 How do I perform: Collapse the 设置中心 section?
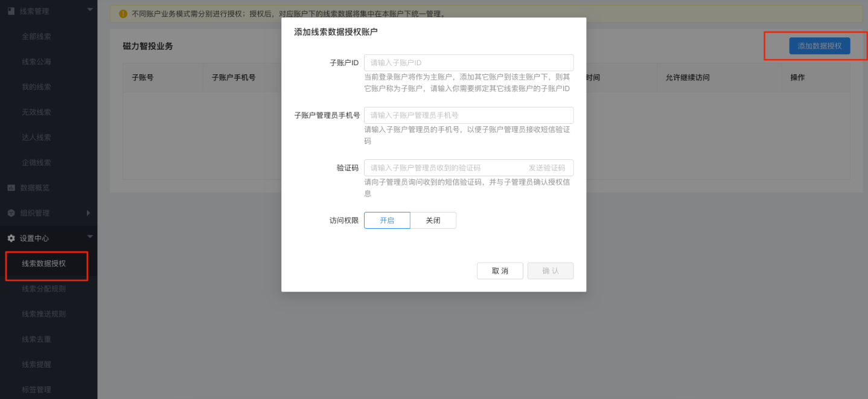(x=90, y=238)
